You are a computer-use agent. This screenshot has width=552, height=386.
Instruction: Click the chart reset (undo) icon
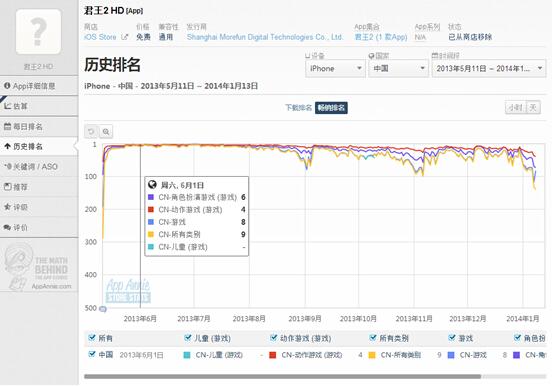tap(91, 132)
